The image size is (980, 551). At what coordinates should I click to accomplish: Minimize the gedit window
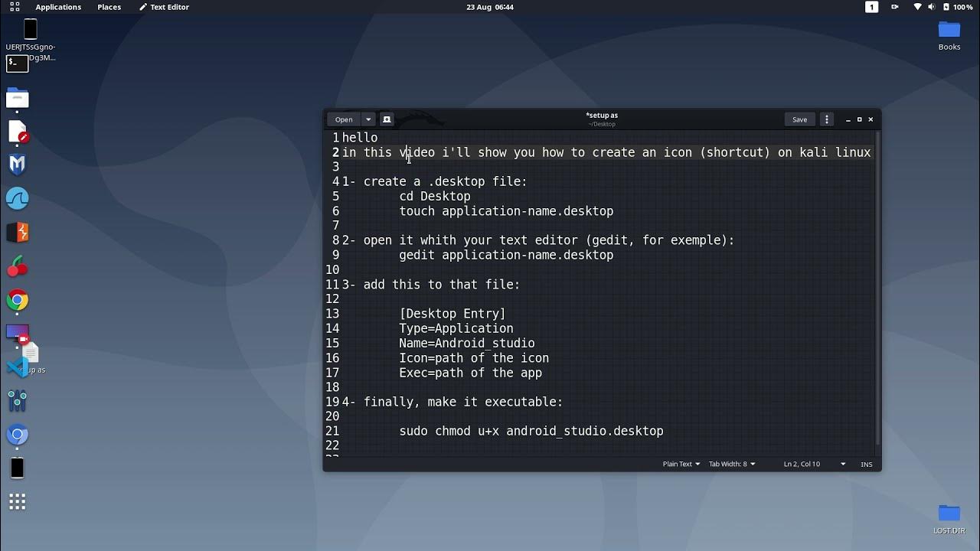click(x=848, y=119)
